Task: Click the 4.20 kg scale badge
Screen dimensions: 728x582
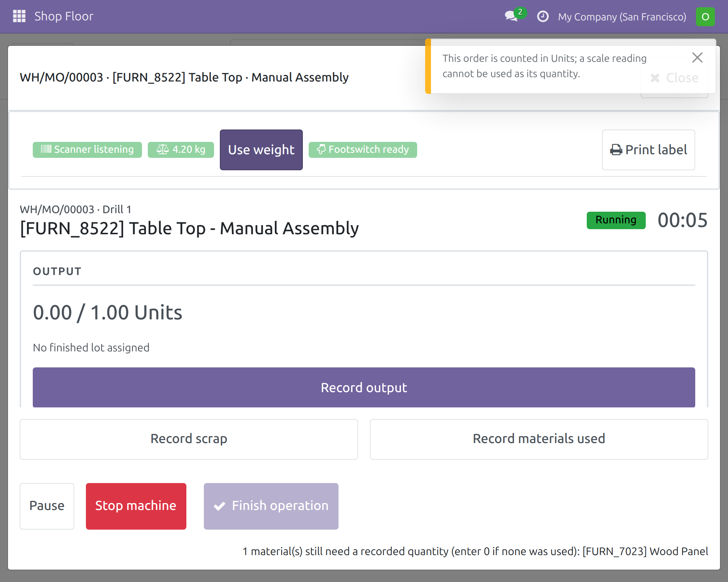Action: click(181, 150)
